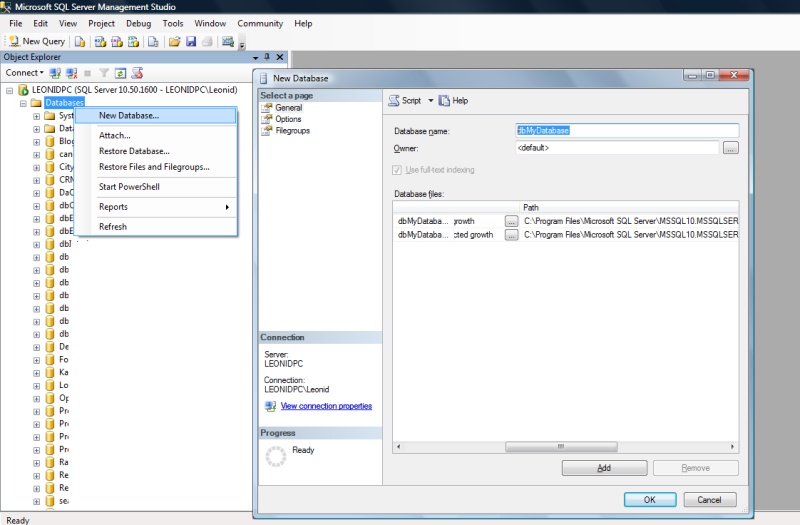Expand the 'Blo' database node

(36, 142)
